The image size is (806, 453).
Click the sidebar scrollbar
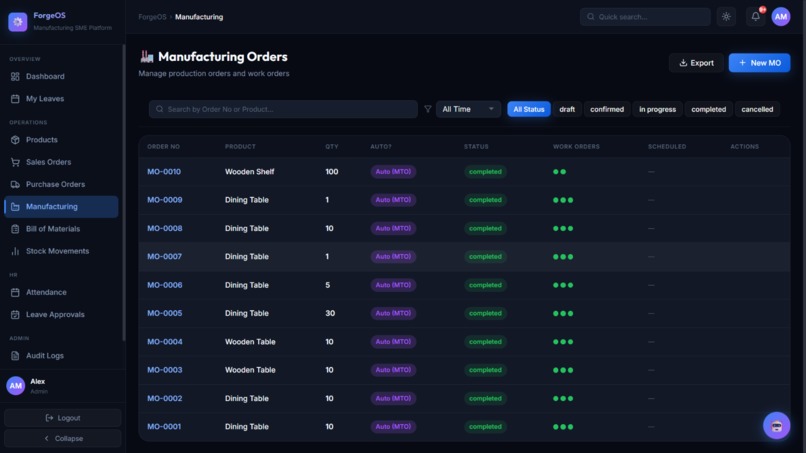(123, 193)
